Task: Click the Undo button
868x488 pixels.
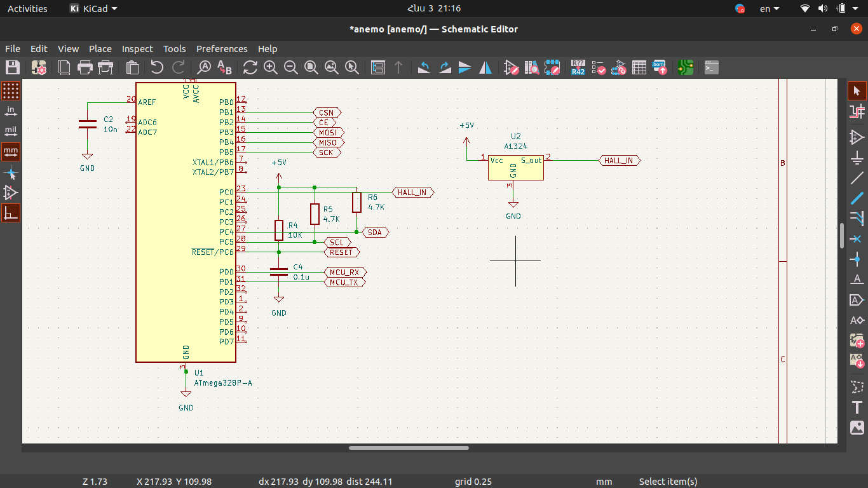Action: [x=157, y=67]
